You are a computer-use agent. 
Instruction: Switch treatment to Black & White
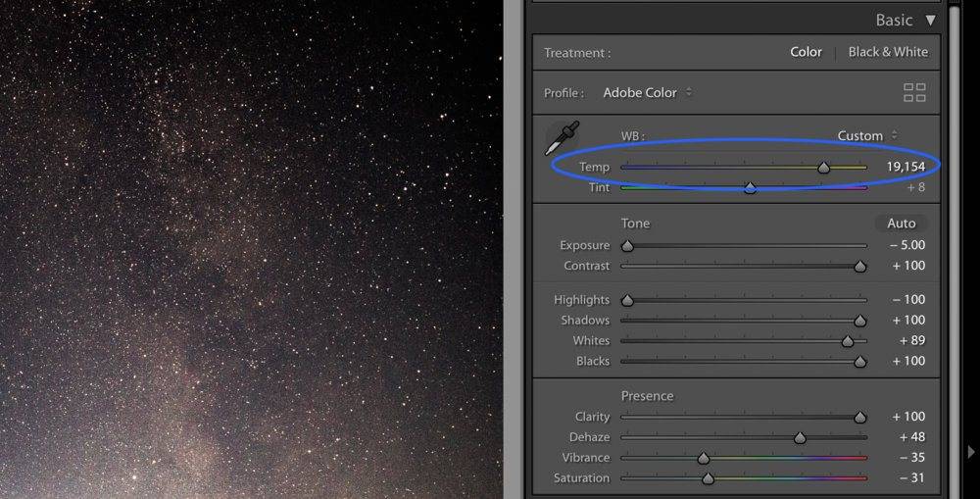coord(887,52)
